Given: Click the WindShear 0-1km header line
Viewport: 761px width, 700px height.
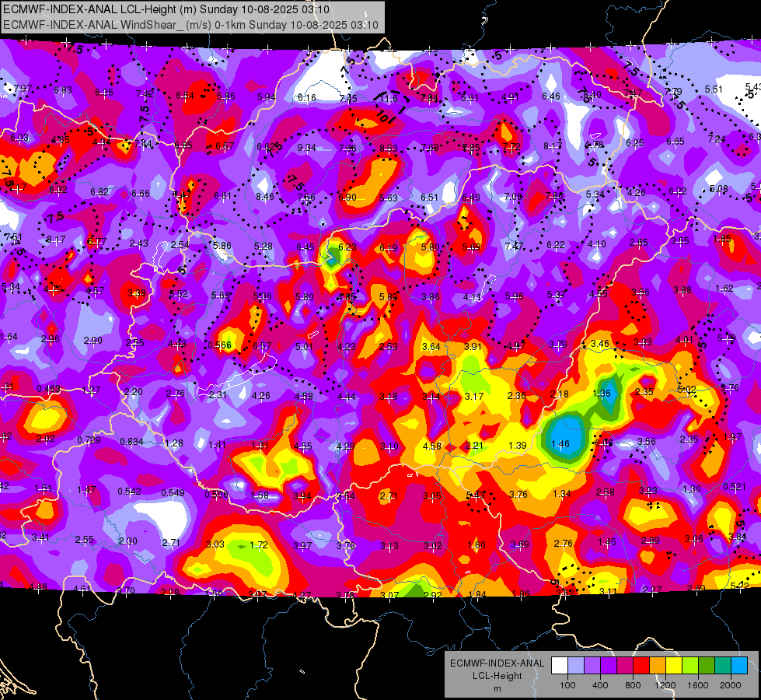Looking at the screenshot, I should (x=190, y=25).
